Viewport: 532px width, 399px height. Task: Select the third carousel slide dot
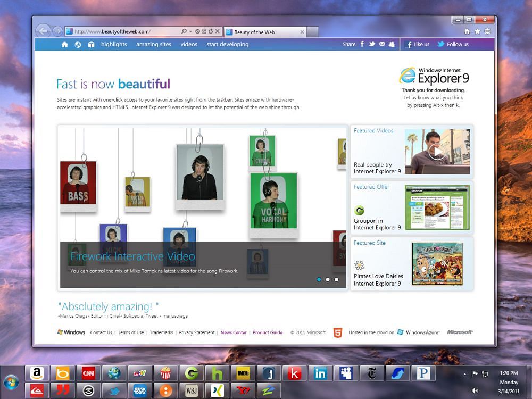336,280
